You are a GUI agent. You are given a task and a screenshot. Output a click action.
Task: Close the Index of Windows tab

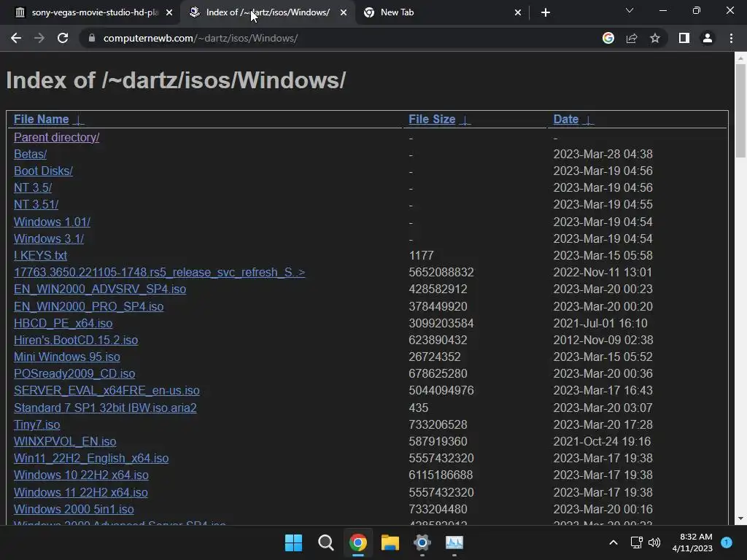(344, 12)
